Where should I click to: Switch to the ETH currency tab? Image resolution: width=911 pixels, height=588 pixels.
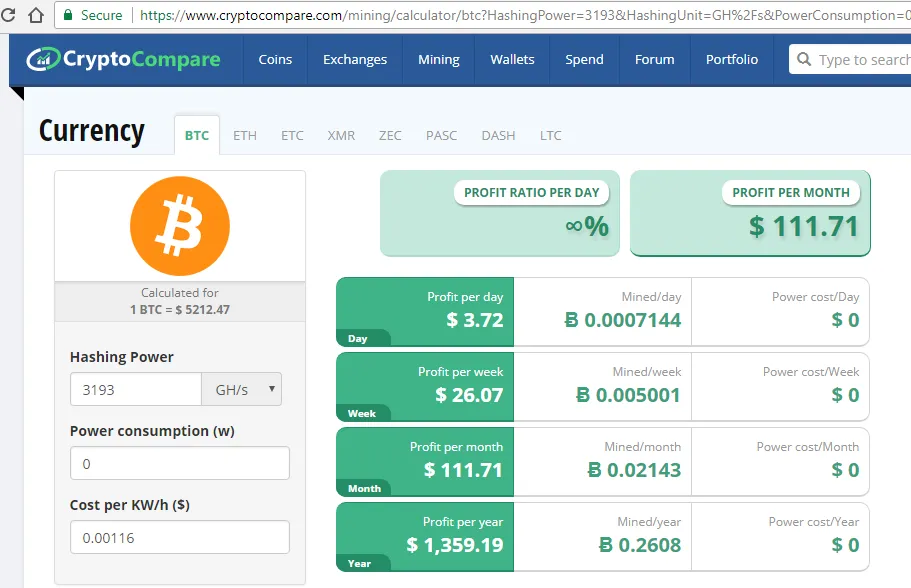point(245,135)
